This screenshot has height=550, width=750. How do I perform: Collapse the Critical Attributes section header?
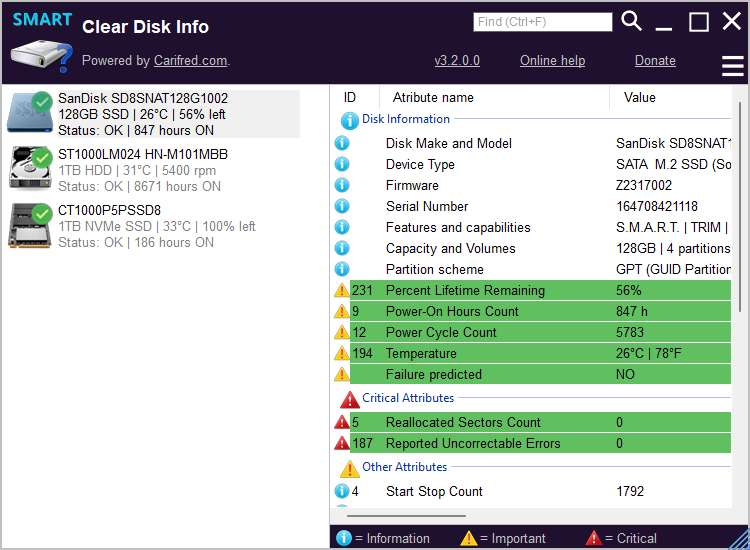(408, 398)
